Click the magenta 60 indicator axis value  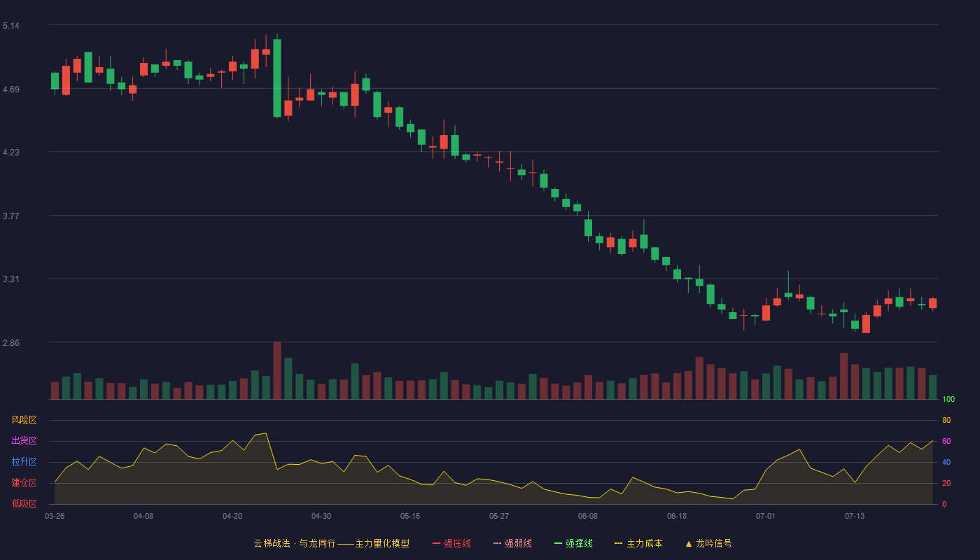(x=946, y=442)
